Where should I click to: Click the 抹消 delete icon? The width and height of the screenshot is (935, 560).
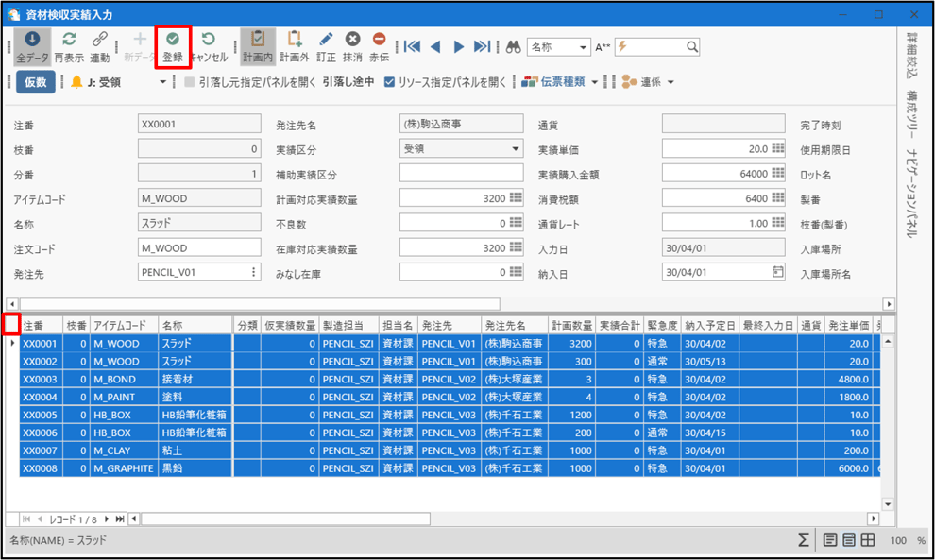tap(352, 40)
